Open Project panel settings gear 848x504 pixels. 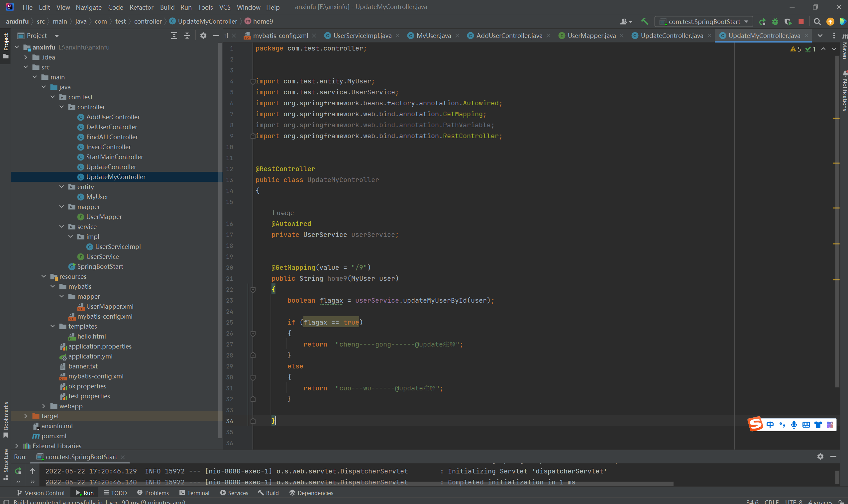tap(203, 36)
